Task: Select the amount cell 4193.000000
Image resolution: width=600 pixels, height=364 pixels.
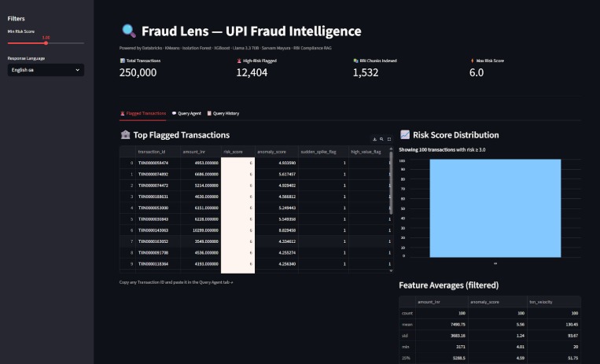Action: coord(201,264)
